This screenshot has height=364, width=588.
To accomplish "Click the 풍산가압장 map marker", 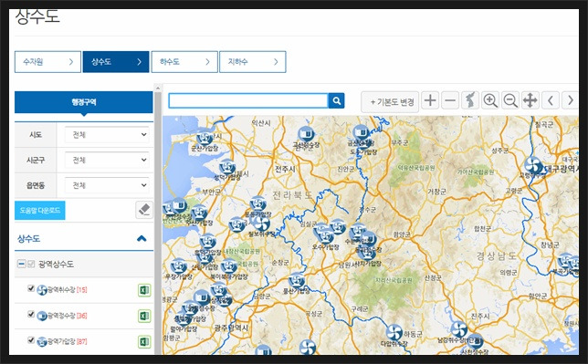I will tap(297, 280).
